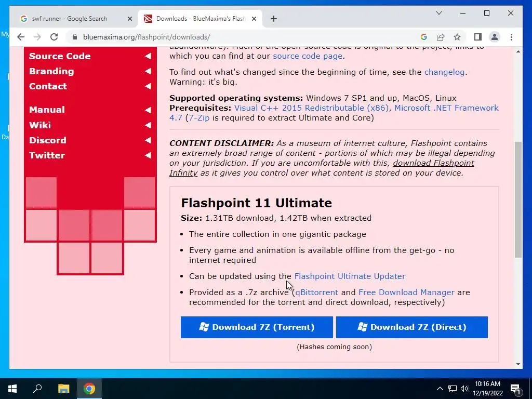Viewport: 532px width, 399px height.
Task: Reload the page with the refresh icon
Action: click(54, 37)
